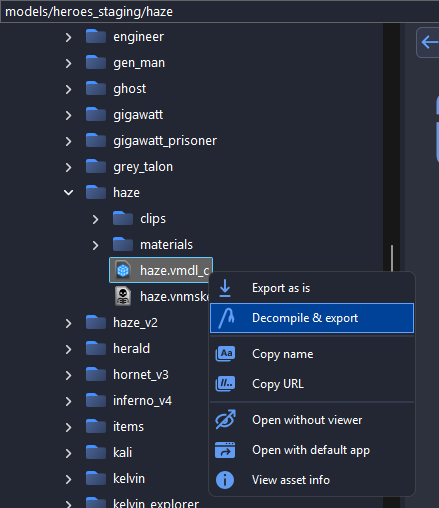This screenshot has height=508, width=439.
Task: Select the kelvin folder label
Action: 129,478
